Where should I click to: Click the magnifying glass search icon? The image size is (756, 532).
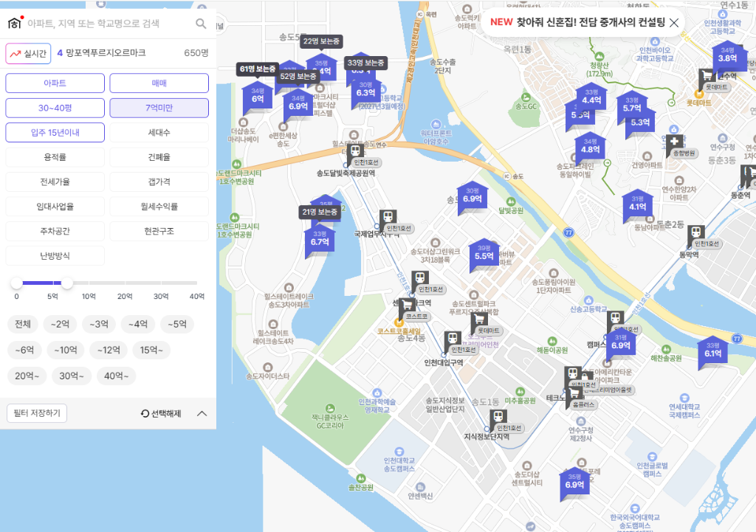[x=201, y=23]
